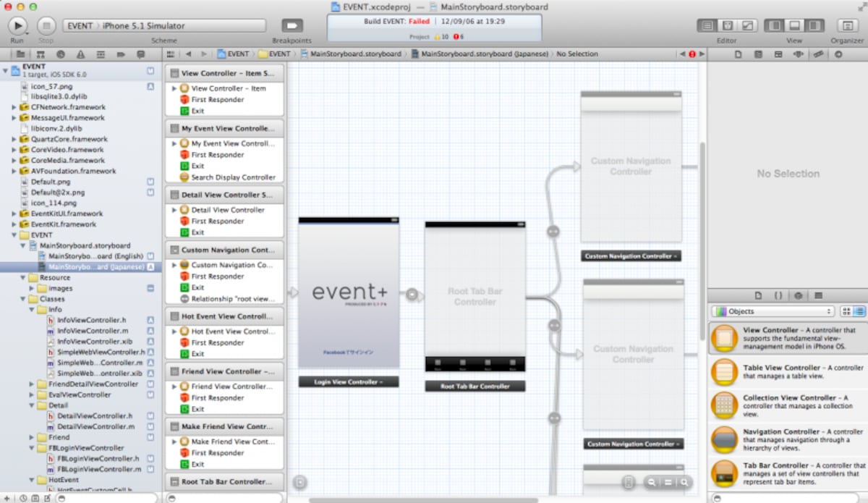868x503 pixels.
Task: Click the red error indicator in jump bar
Action: click(692, 54)
